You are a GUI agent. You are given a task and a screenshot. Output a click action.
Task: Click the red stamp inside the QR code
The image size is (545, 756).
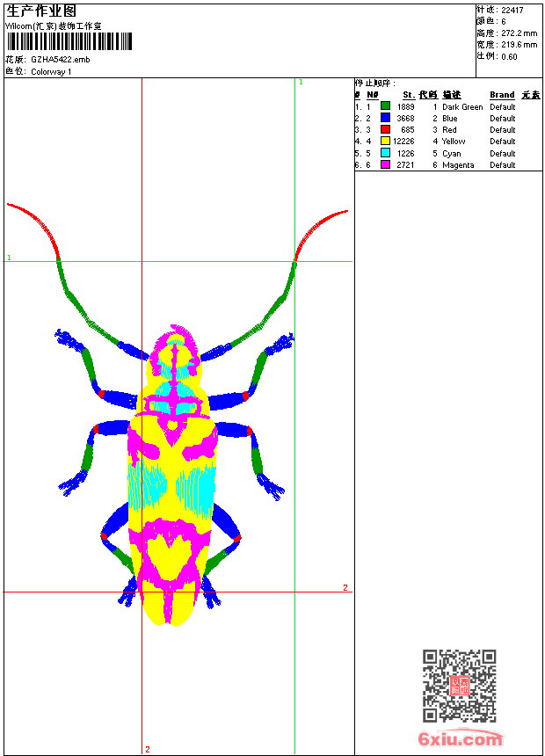460,687
